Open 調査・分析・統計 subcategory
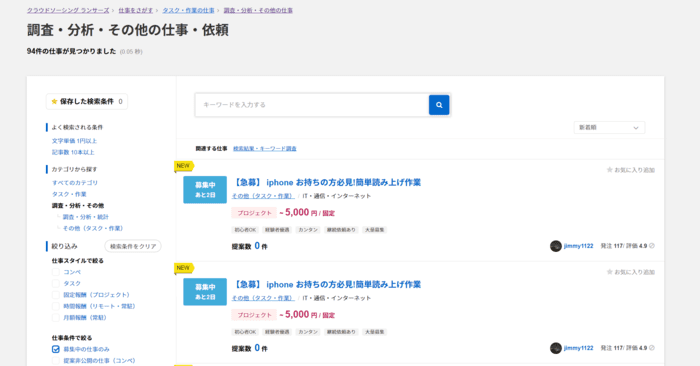The width and height of the screenshot is (700, 366). pos(86,217)
